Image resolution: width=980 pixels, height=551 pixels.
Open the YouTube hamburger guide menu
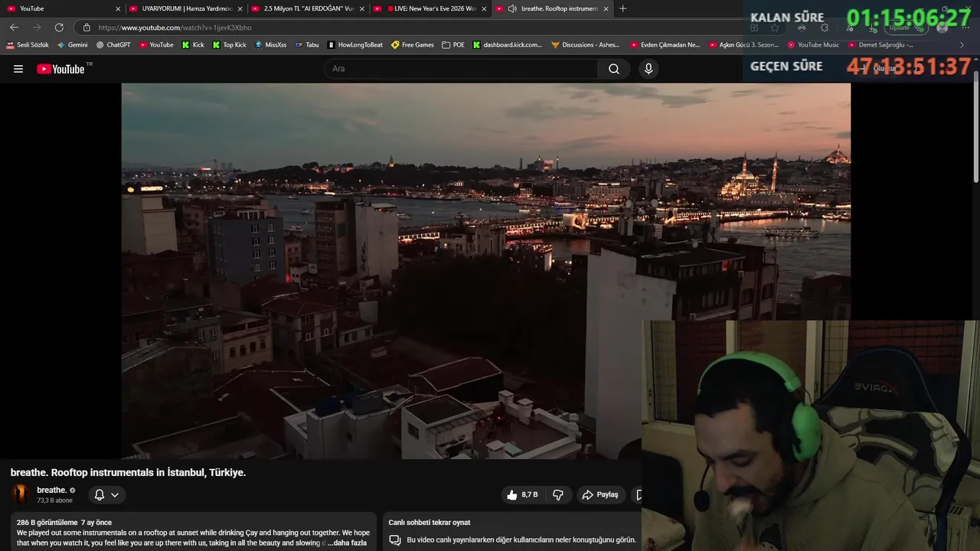coord(18,69)
